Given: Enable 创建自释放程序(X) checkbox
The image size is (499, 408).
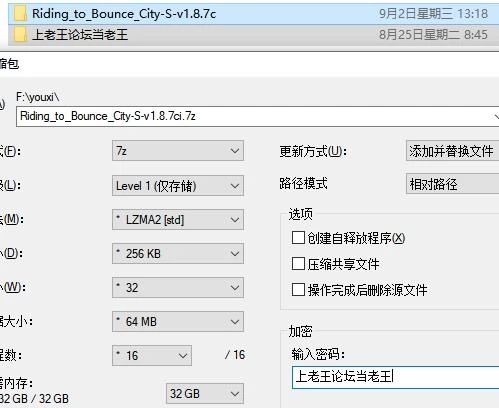Looking at the screenshot, I should (x=298, y=238).
